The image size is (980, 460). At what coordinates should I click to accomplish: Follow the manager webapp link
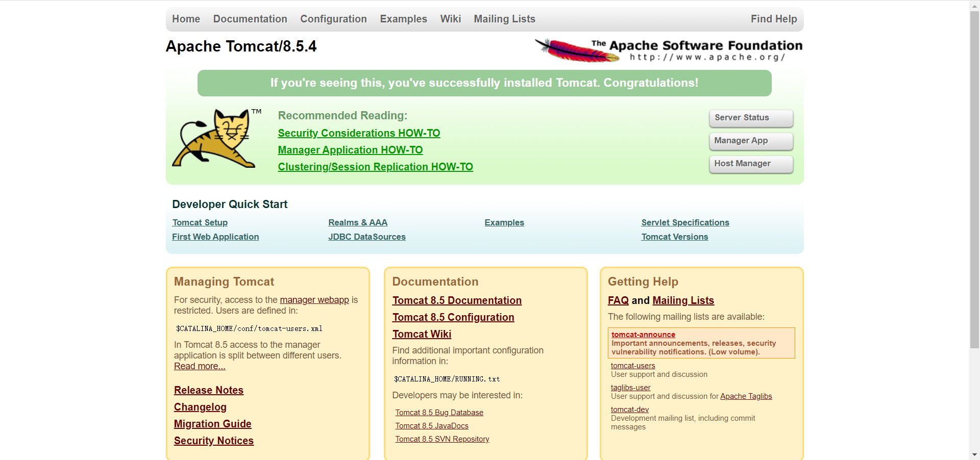[x=314, y=300]
